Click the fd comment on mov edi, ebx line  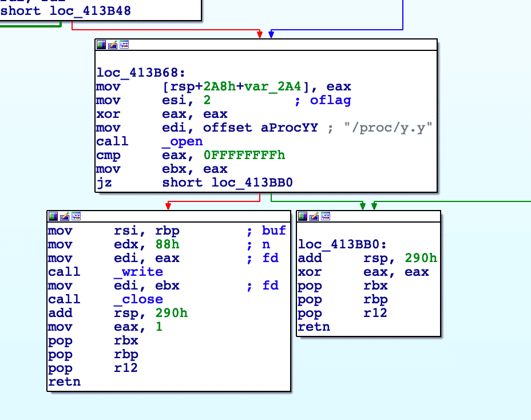click(270, 286)
